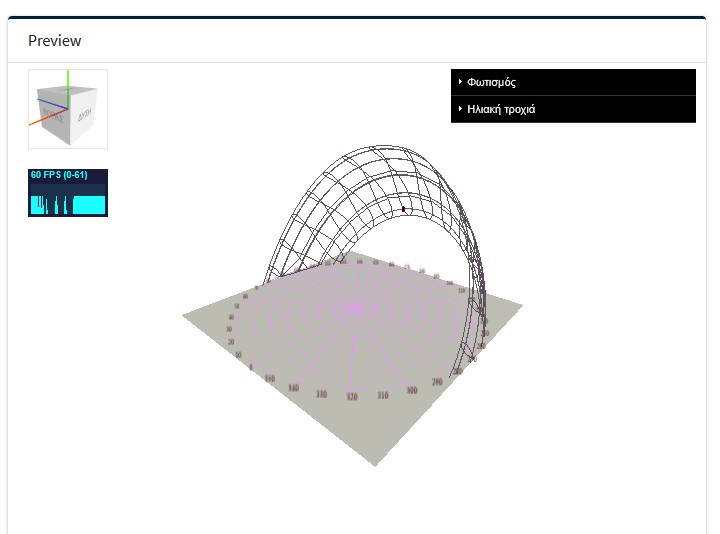Click the 300 degree label on the compass
The image size is (720, 534).
pos(412,391)
